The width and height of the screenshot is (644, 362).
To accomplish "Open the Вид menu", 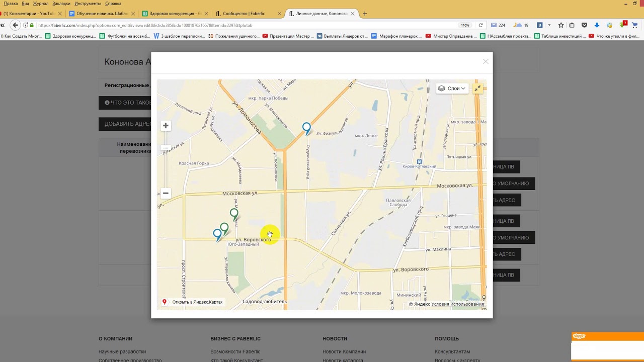I will (25, 4).
